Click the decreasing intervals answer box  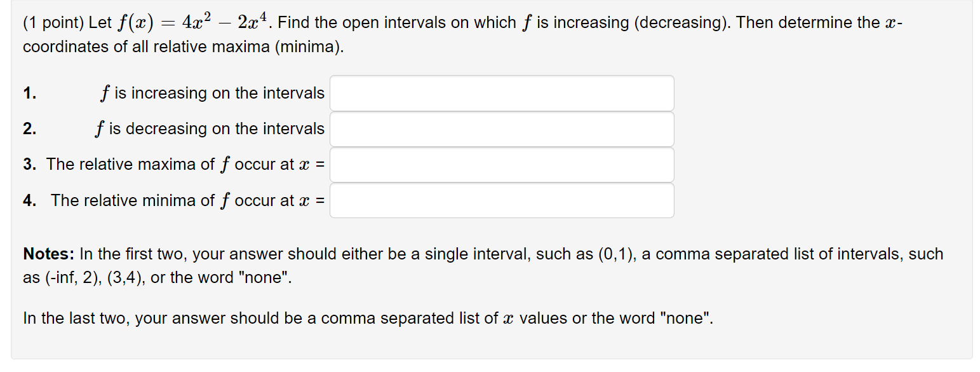pyautogui.click(x=501, y=128)
